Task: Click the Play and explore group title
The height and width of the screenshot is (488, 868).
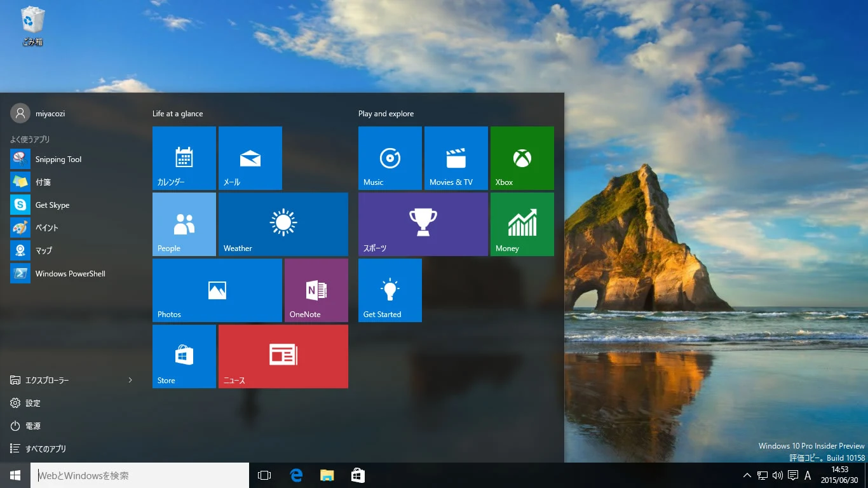Action: (x=386, y=114)
